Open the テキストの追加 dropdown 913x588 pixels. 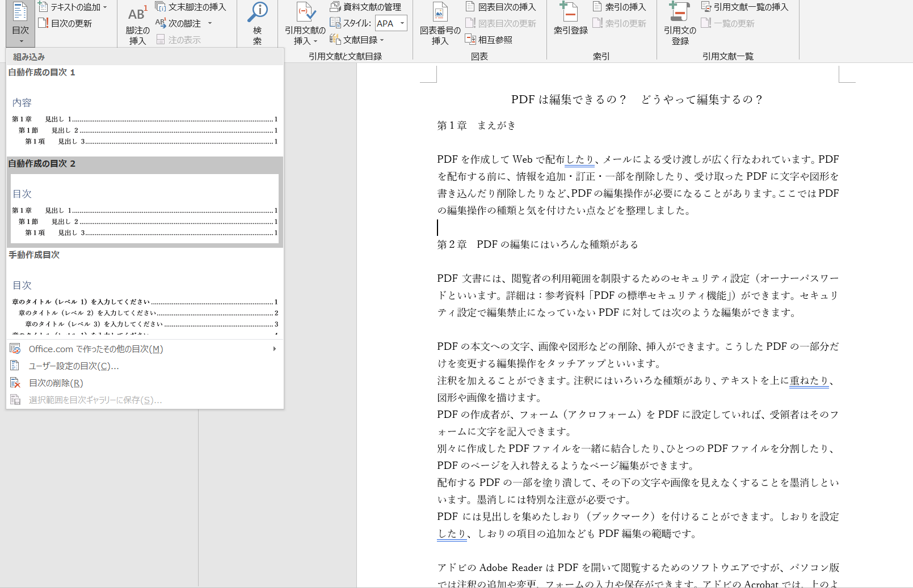[78, 7]
